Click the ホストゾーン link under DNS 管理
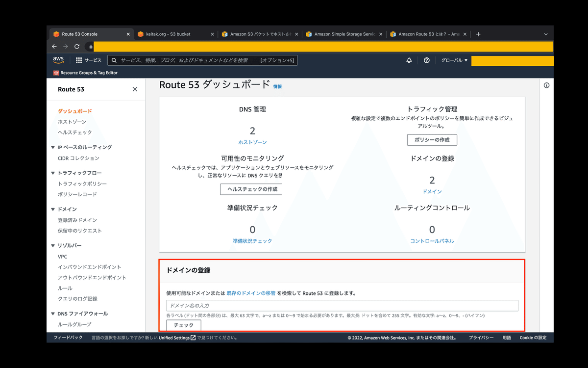 (252, 142)
